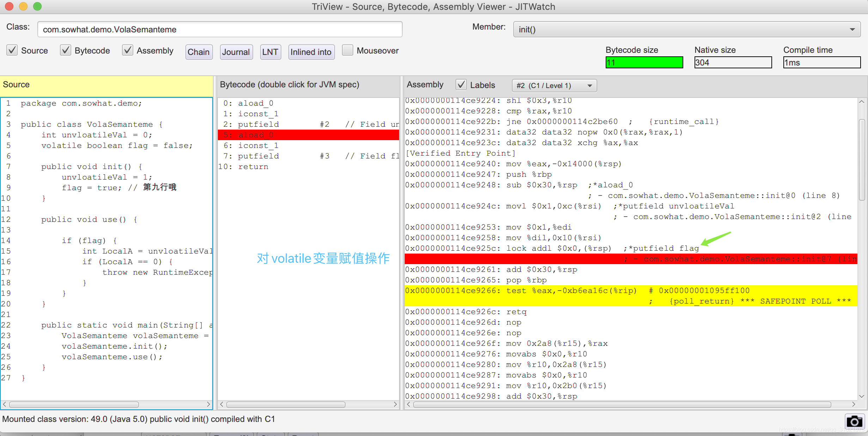The width and height of the screenshot is (868, 436).
Task: Click the Assembly panel scroll right arrow
Action: 854,404
